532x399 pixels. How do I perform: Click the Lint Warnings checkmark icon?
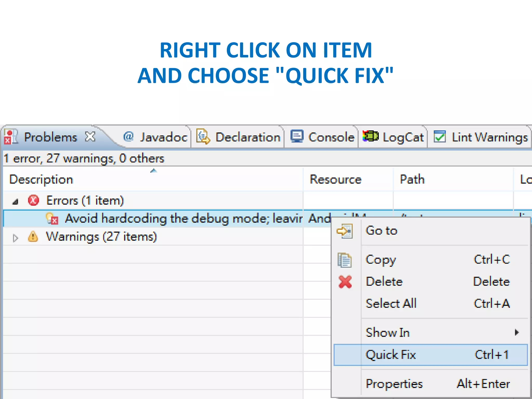(x=440, y=137)
